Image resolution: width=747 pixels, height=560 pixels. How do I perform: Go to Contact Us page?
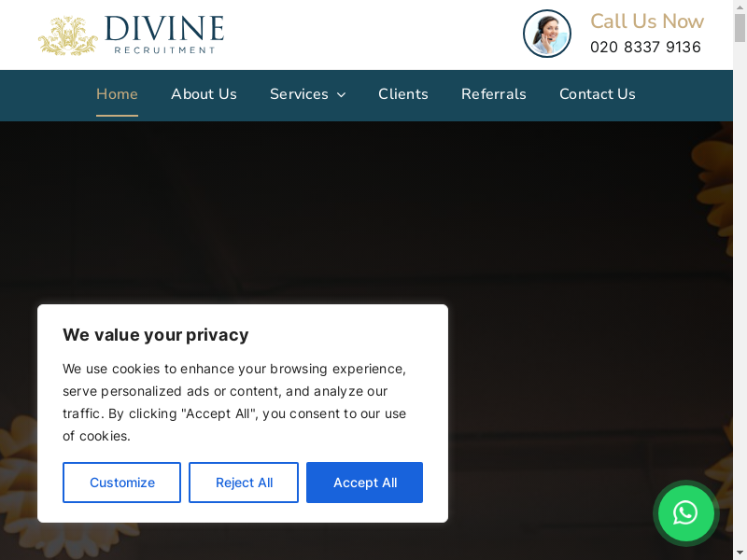point(598,94)
